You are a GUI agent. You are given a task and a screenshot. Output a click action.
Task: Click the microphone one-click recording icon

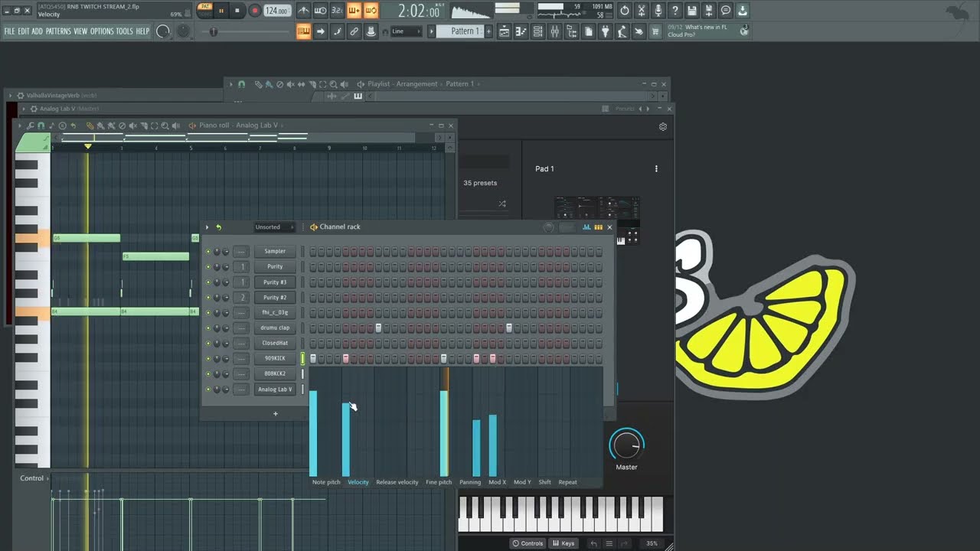658,11
